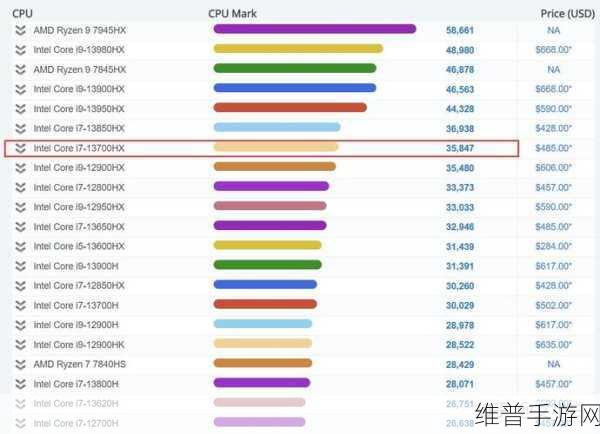
Task: Expand the Intel Core i9-12950HX row chevron
Action: pos(21,207)
